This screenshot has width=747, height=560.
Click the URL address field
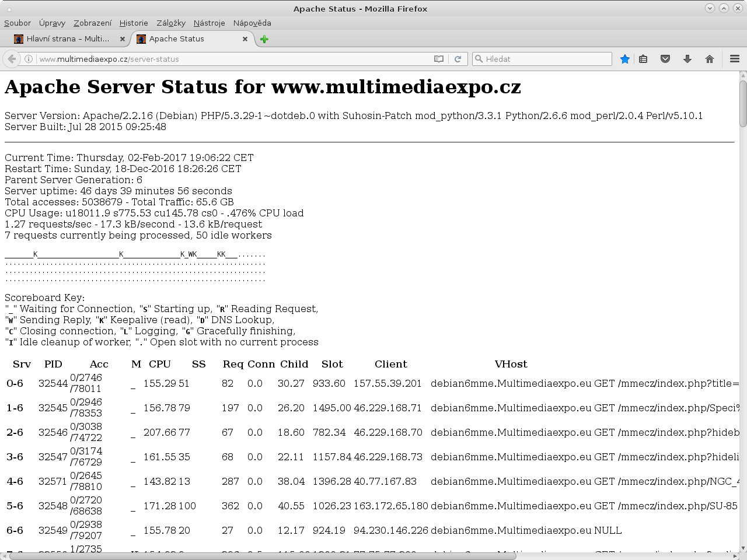point(233,59)
